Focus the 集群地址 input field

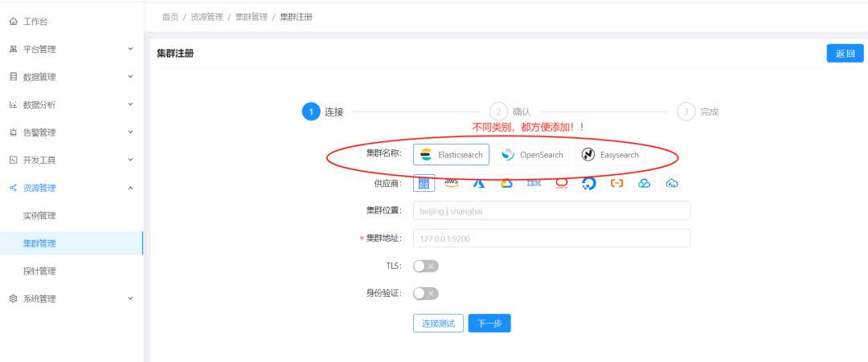[552, 238]
